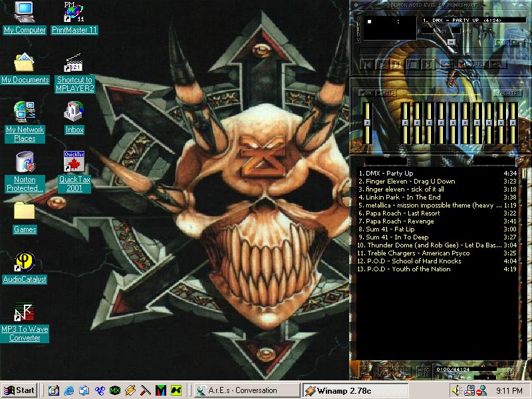Viewport: 532px width, 399px height.
Task: Click the red blocked messenger tray icon
Action: (481, 390)
